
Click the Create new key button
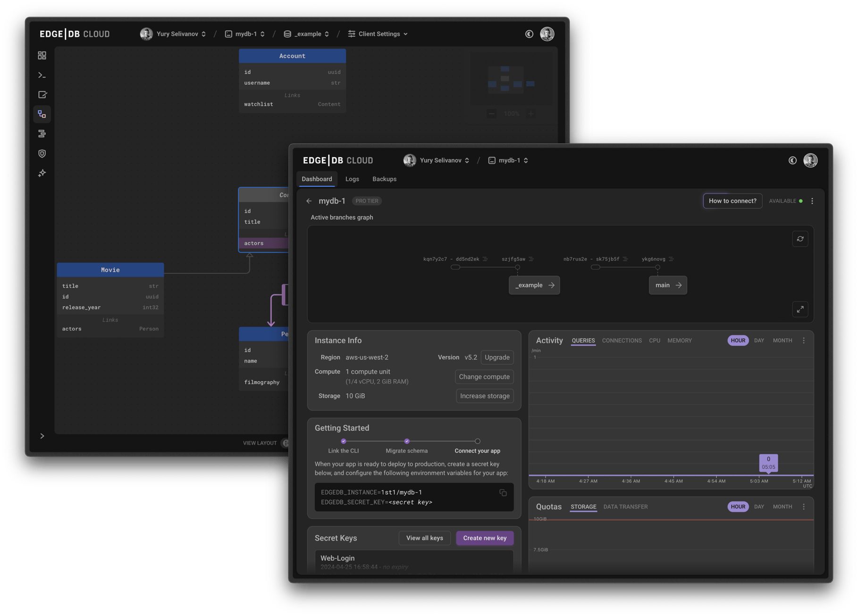point(485,538)
